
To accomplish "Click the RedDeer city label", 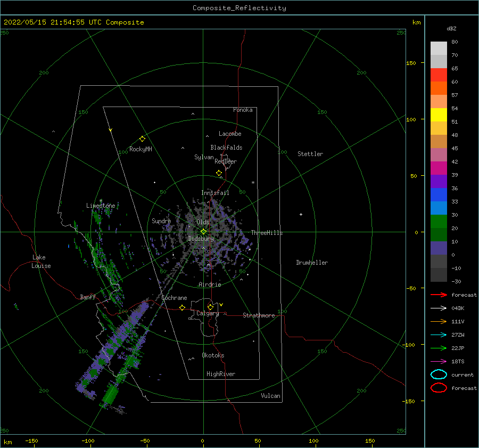I will click(x=226, y=161).
